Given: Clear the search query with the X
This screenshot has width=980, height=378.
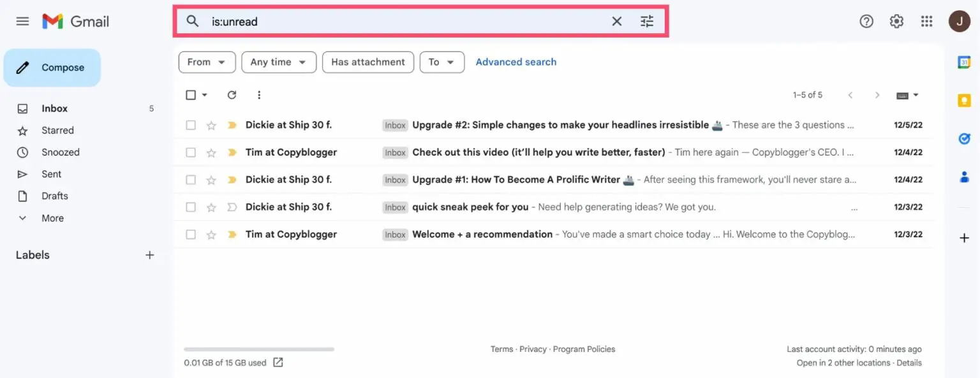Looking at the screenshot, I should point(616,21).
